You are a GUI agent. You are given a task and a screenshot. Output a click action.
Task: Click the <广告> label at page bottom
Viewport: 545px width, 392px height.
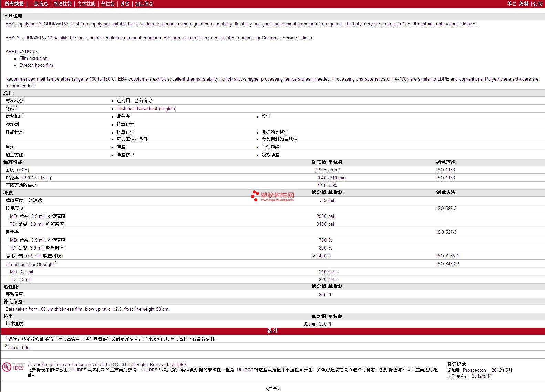coord(272,389)
